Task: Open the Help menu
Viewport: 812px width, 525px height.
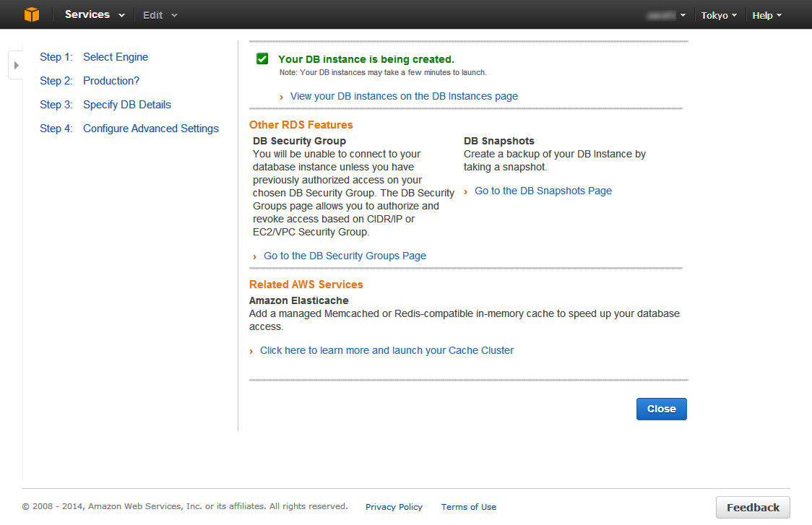Action: click(x=767, y=15)
